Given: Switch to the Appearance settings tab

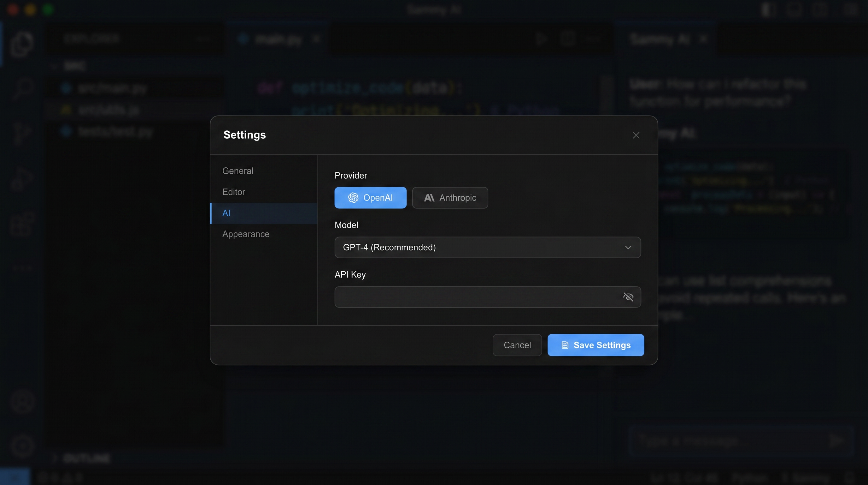Looking at the screenshot, I should [x=246, y=234].
